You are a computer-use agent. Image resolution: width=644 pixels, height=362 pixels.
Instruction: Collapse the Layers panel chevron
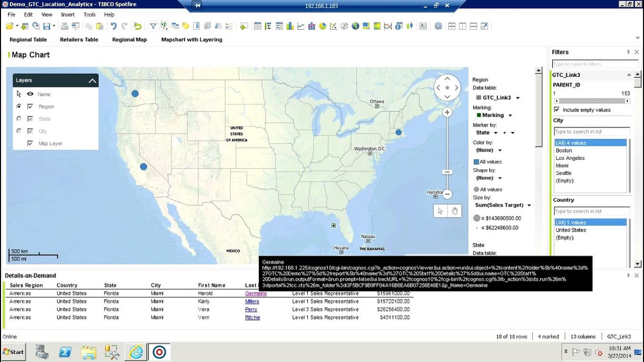point(92,80)
